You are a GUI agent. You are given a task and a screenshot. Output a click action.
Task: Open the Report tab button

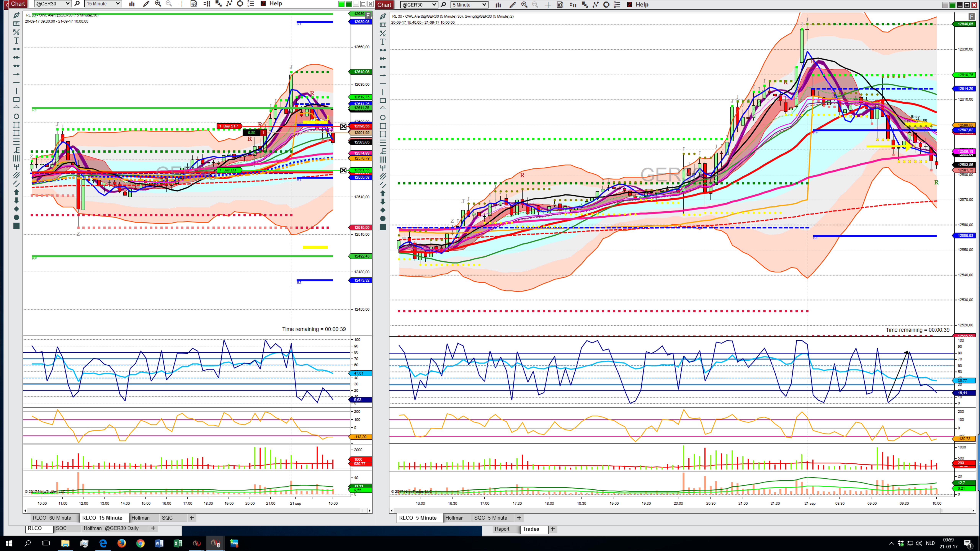tap(502, 529)
